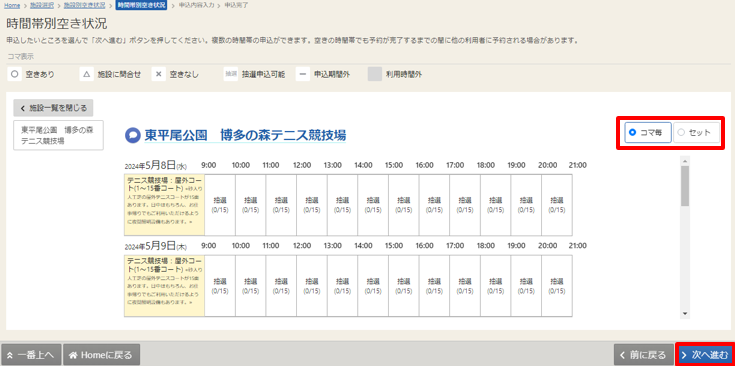Viewport: 737px width, 366px height.
Task: Select 東平尾公園 博多の森テニス競技場 in facility list
Action: click(x=58, y=135)
